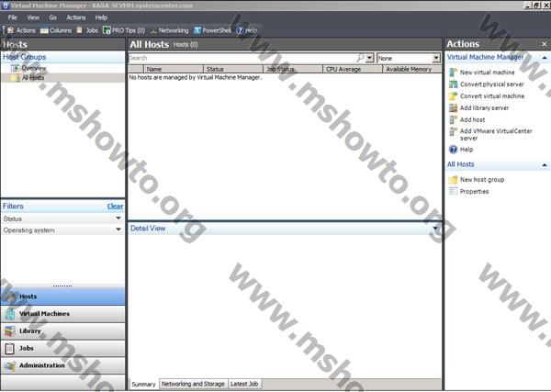
Task: Click the Actions toolbar icon
Action: coord(10,30)
